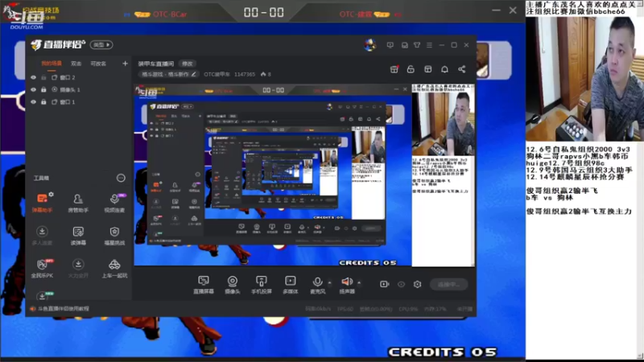The height and width of the screenshot is (362, 644).
Task: Toggle lock for 窗口 1 source
Action: point(43,102)
